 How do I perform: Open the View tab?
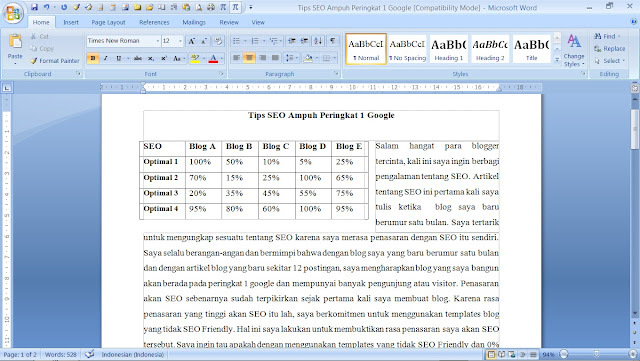coord(258,22)
